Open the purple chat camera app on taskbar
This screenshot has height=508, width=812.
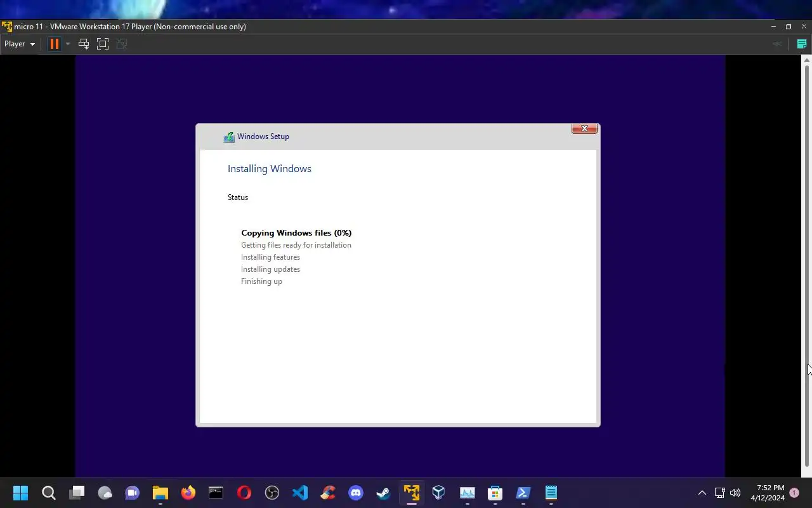(133, 493)
